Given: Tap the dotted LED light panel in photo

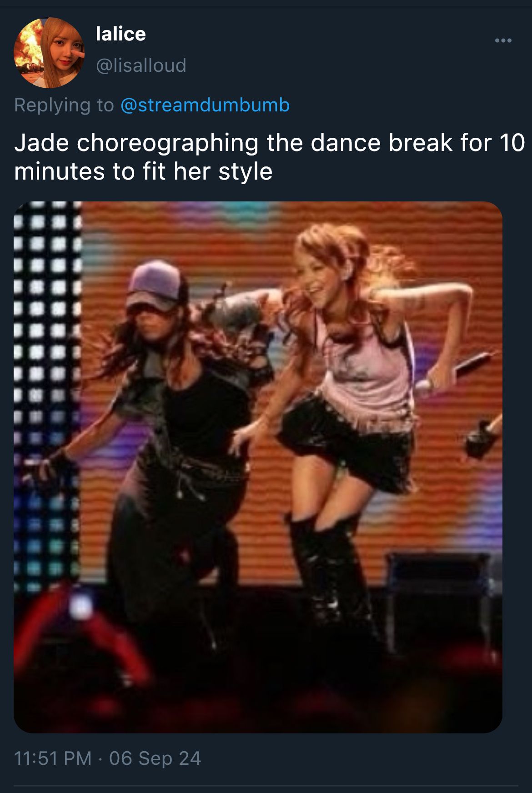Looking at the screenshot, I should [x=45, y=396].
